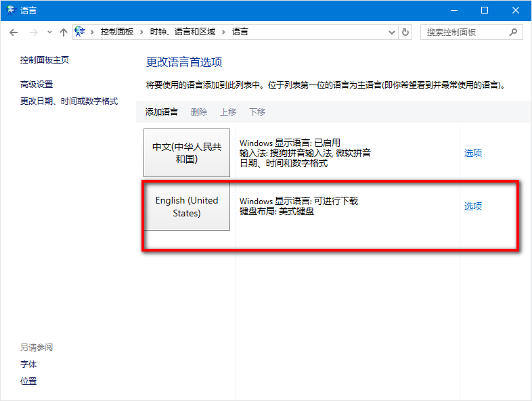
Task: Open 更改日期、时间或数字格式 link
Action: [x=69, y=101]
